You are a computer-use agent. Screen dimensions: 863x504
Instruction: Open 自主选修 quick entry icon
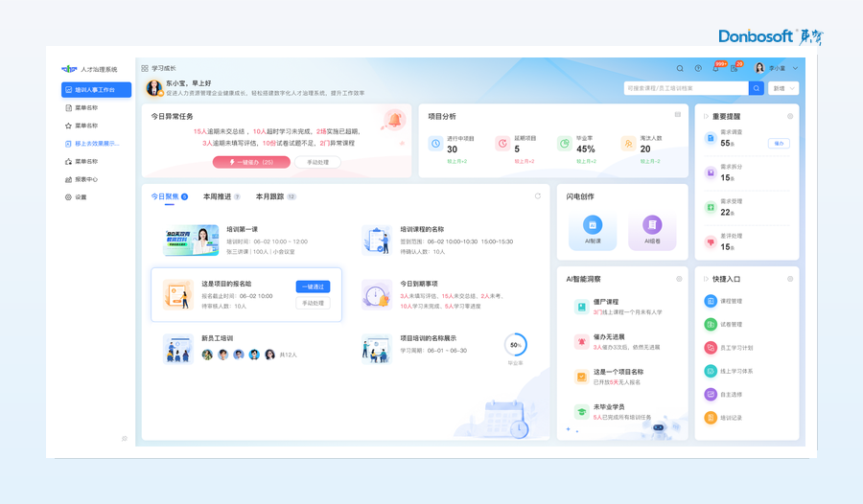pos(711,394)
